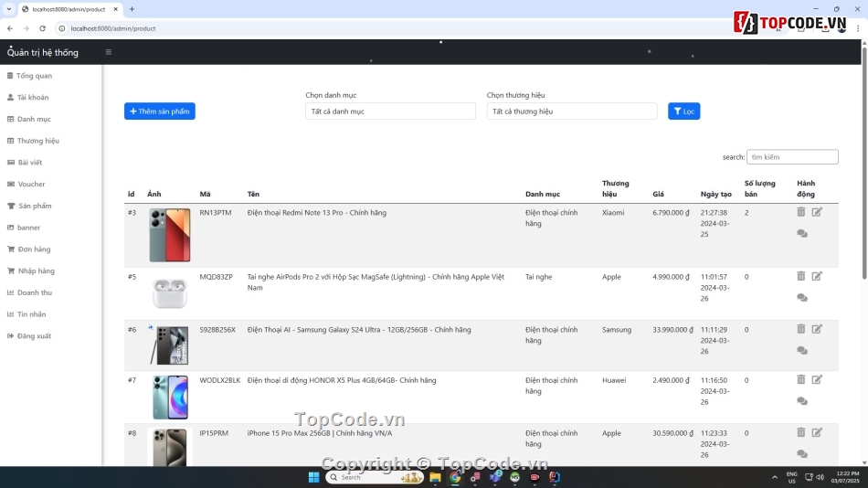Open the Galaxy S24 Ultra thumbnail image
The width and height of the screenshot is (868, 488).
(169, 345)
